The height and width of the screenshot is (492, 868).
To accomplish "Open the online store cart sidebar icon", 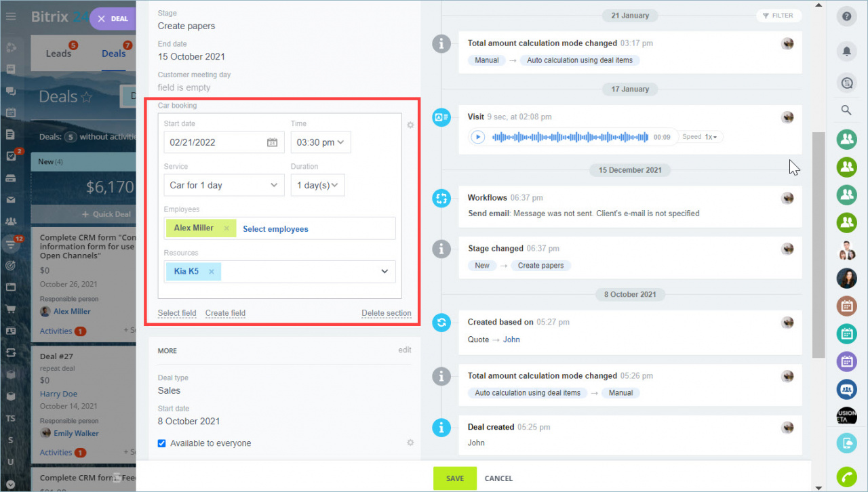I will [11, 309].
